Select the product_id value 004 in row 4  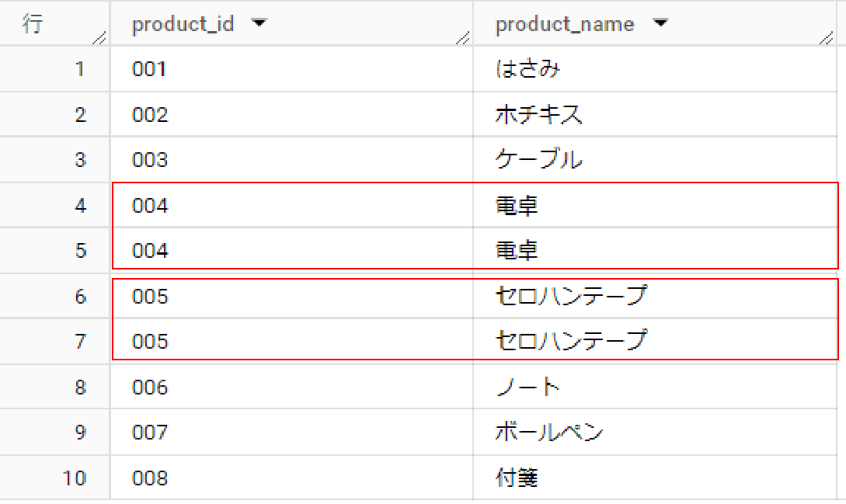[x=148, y=205]
